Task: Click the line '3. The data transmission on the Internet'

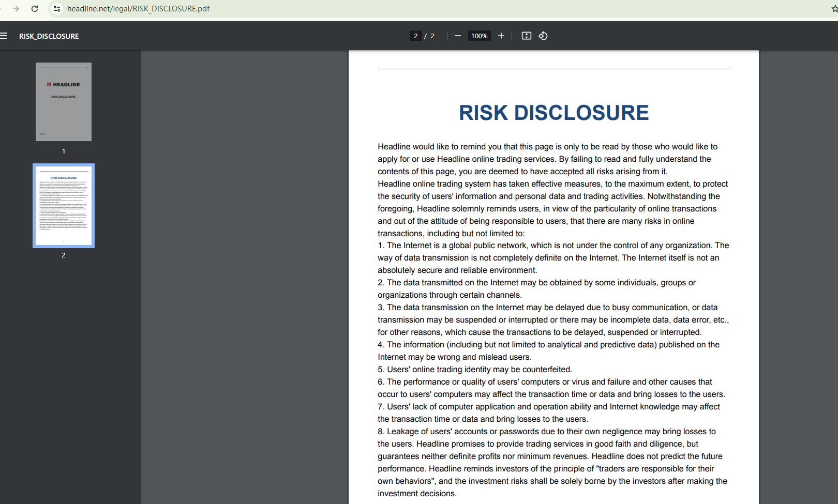Action: pyautogui.click(x=548, y=308)
